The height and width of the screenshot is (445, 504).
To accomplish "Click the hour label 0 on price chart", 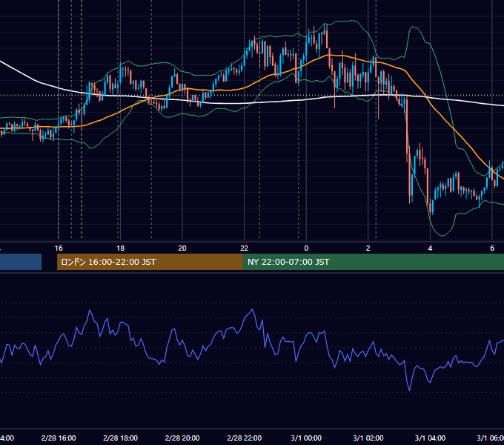I will pos(306,248).
